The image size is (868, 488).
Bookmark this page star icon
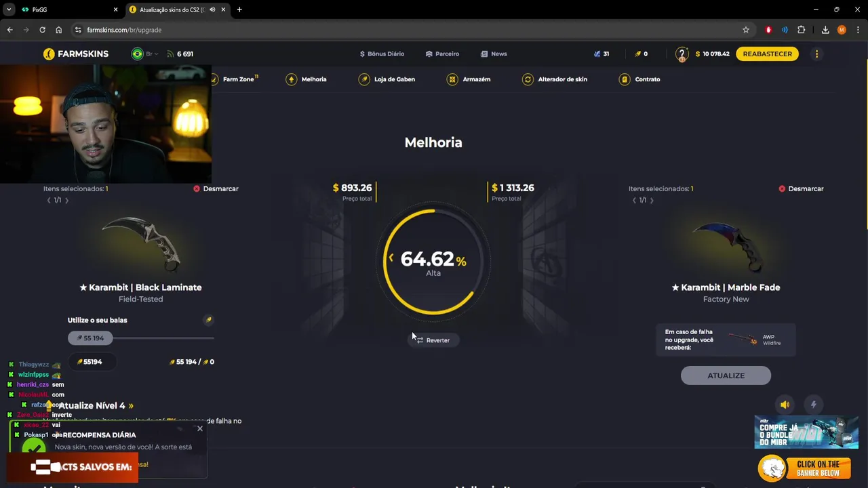pos(746,30)
